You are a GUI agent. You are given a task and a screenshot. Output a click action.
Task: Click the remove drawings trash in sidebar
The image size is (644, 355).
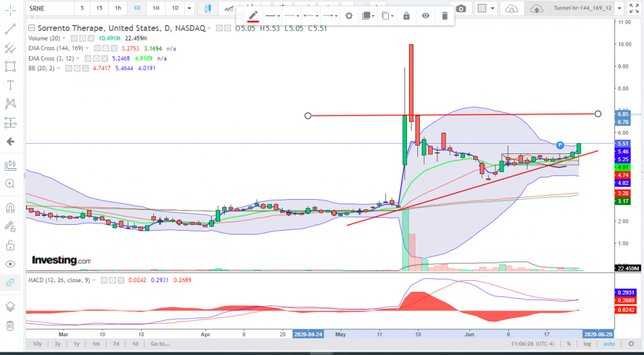tap(10, 326)
